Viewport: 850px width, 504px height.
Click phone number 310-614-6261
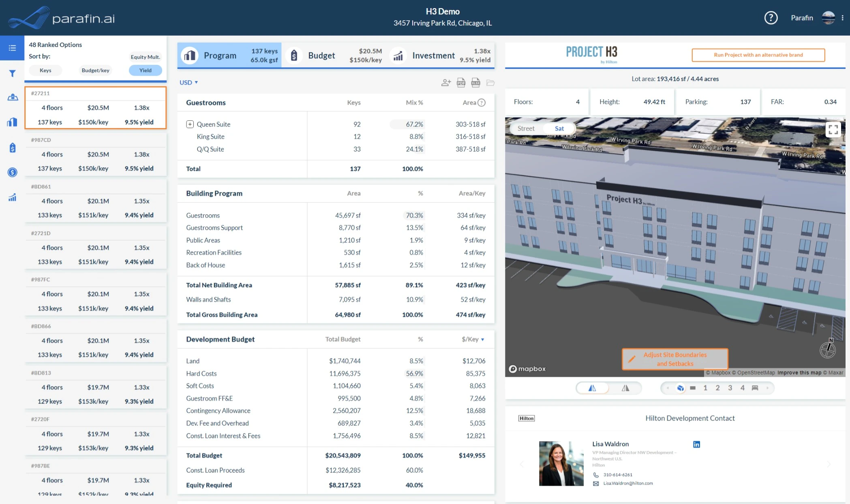tap(618, 475)
